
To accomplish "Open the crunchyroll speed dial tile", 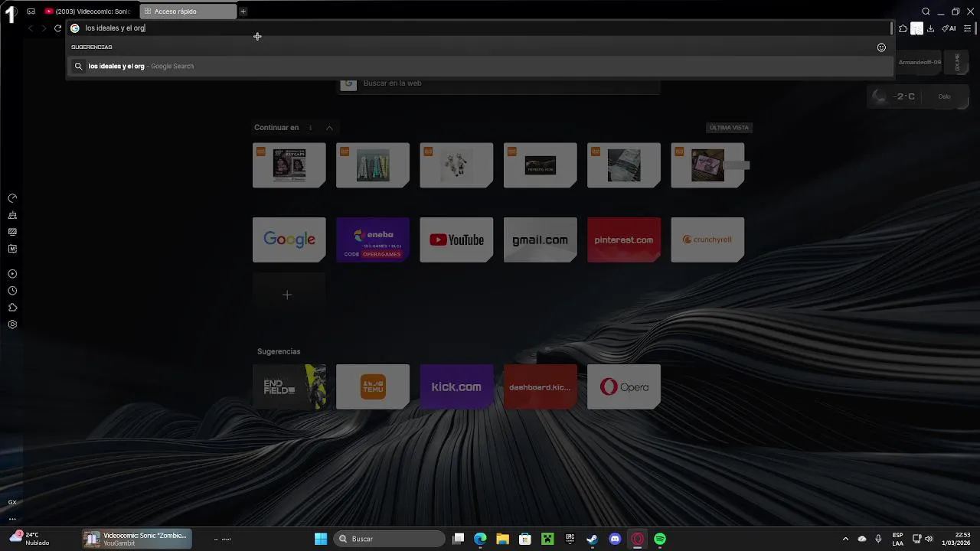I will pos(707,240).
